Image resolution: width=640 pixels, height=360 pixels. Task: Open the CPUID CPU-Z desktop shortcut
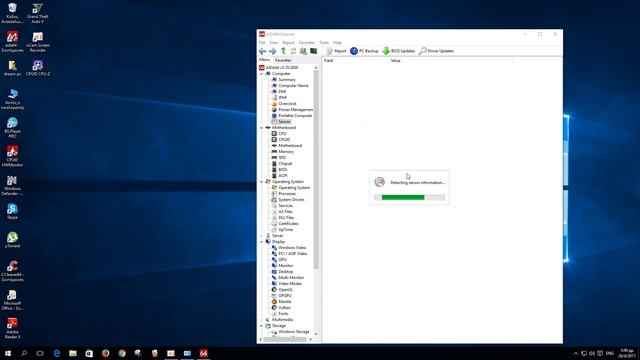coord(38,68)
